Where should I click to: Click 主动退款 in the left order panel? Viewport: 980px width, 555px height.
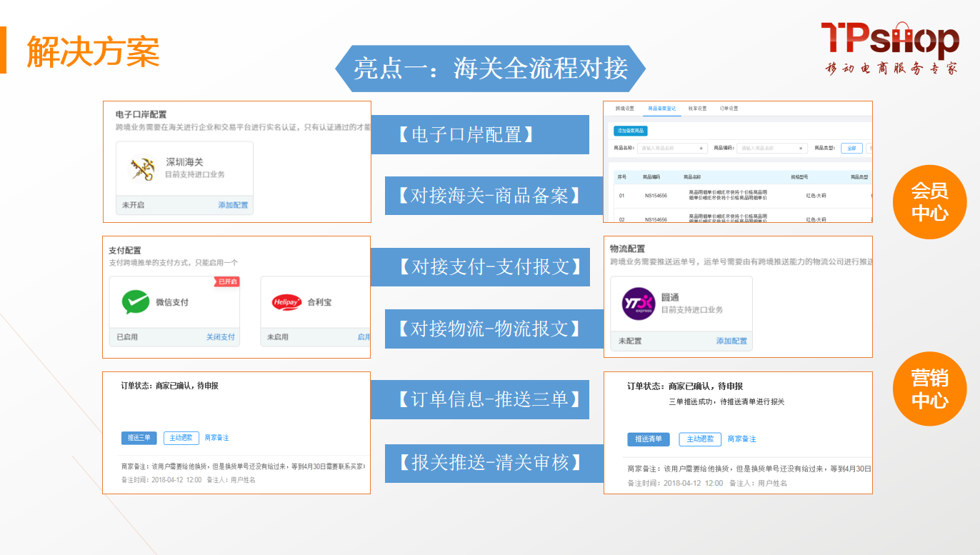click(181, 438)
